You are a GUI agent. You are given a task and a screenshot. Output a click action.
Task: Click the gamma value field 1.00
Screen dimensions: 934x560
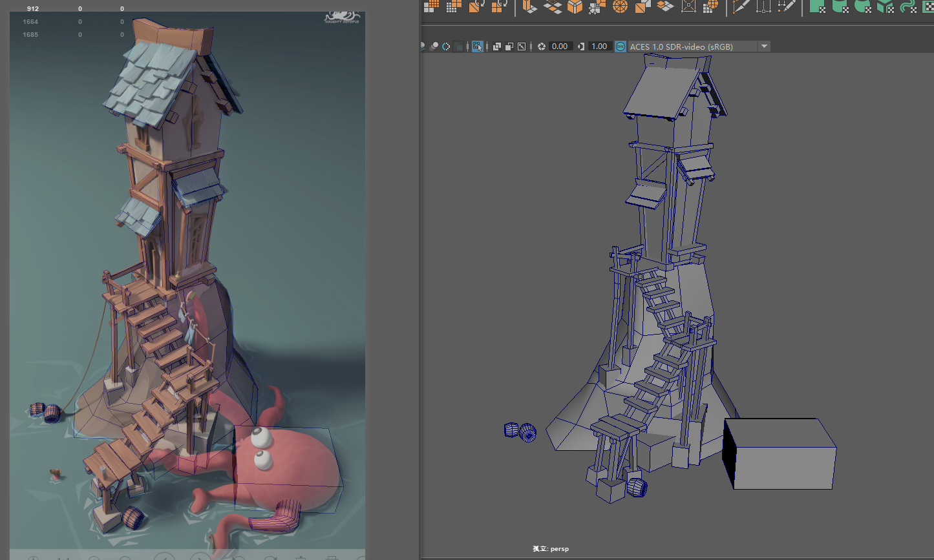(x=600, y=47)
